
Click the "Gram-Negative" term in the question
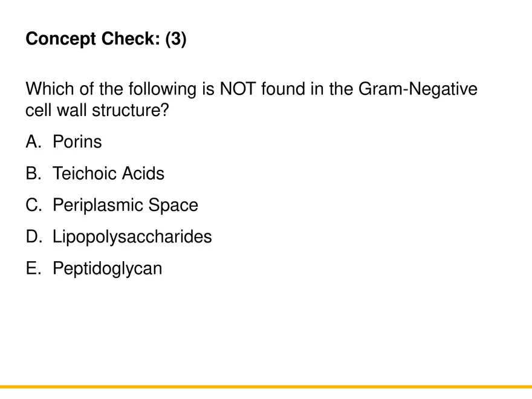[x=418, y=89]
